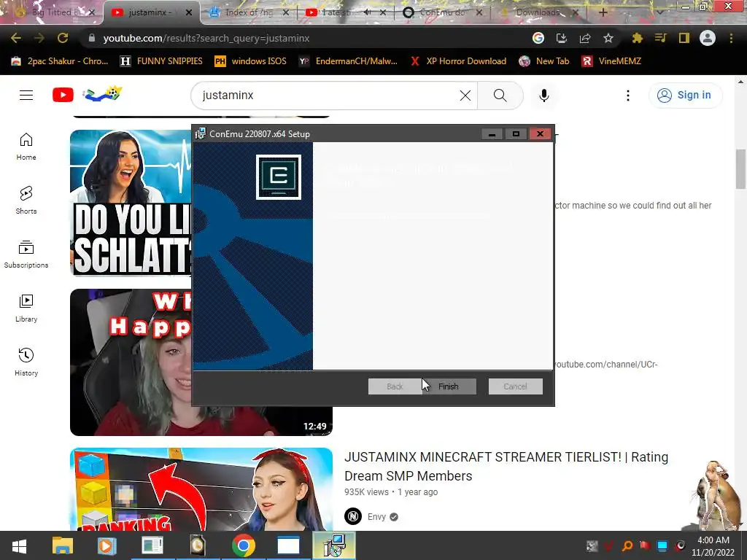This screenshot has height=560, width=747.
Task: Open YouTube settings three-dot menu
Action: 628,96
